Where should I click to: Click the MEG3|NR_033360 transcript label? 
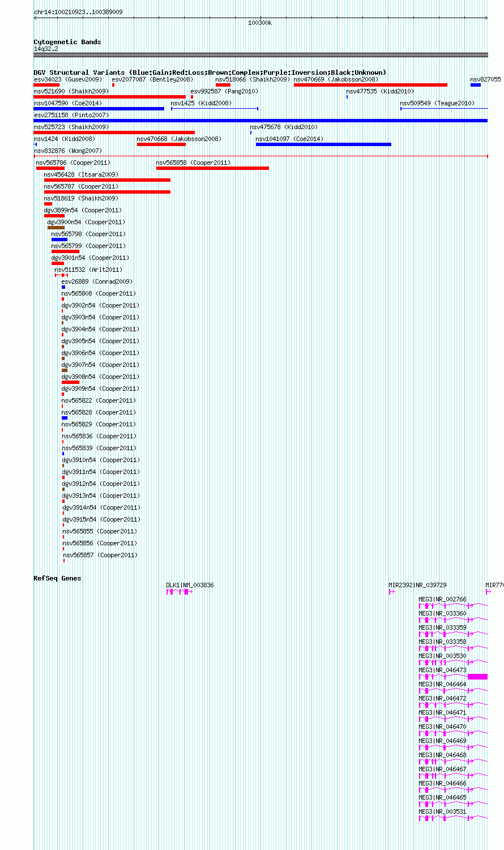[x=443, y=613]
